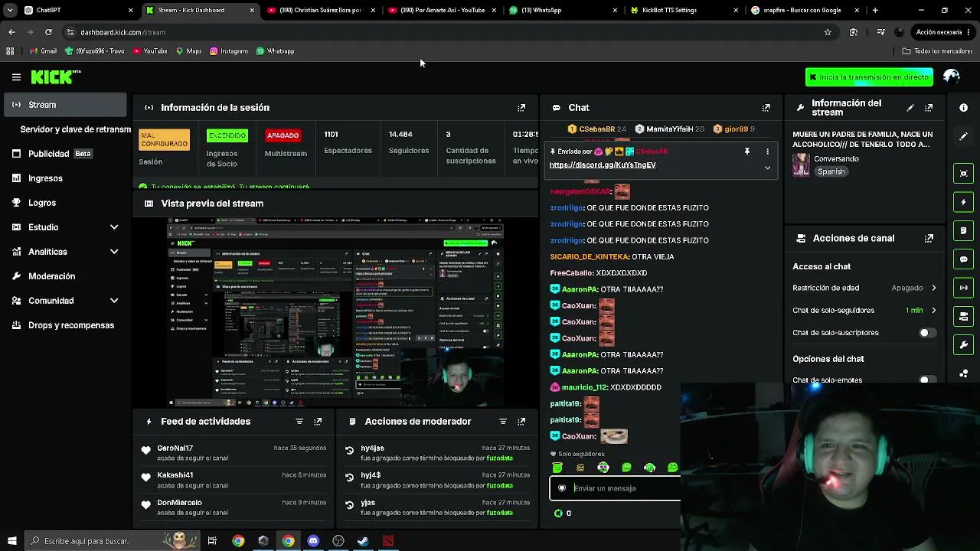Toggle stream info widget via wrench icon
Image resolution: width=980 pixels, height=551 pixels.
[x=964, y=345]
